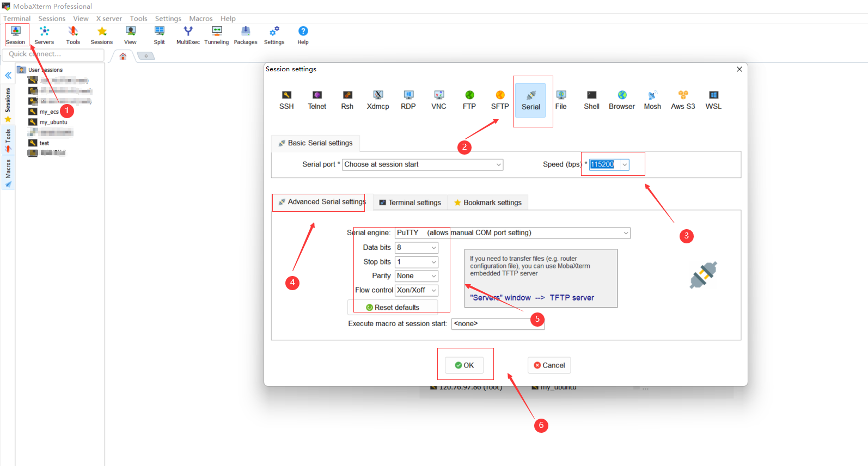This screenshot has width=868, height=466.
Task: Select the Telnet session type
Action: pyautogui.click(x=317, y=100)
